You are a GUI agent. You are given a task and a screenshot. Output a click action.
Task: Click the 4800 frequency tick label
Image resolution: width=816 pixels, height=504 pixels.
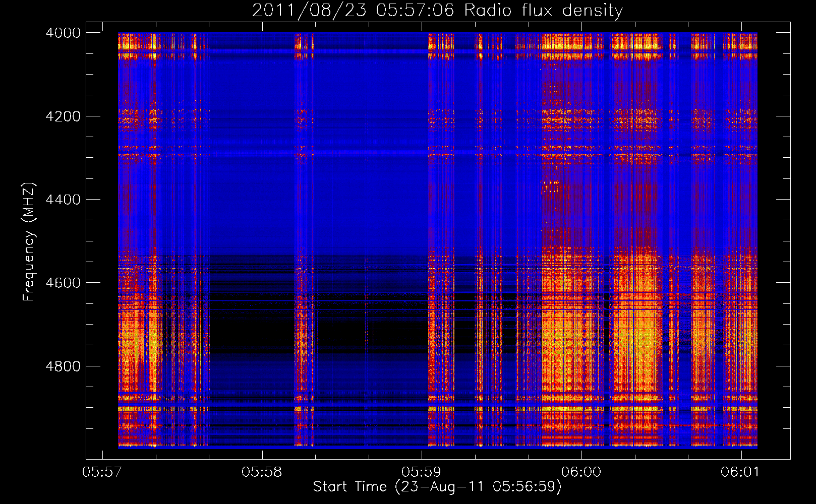click(x=63, y=366)
